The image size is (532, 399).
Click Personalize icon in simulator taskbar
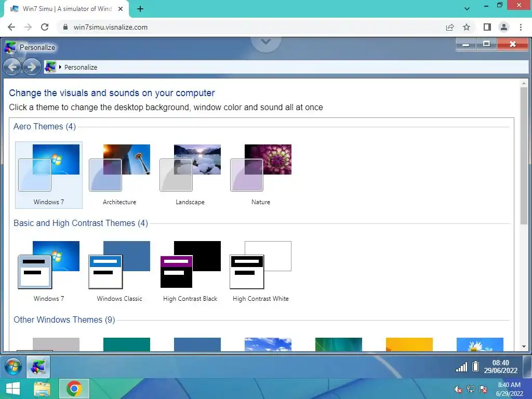[38, 367]
